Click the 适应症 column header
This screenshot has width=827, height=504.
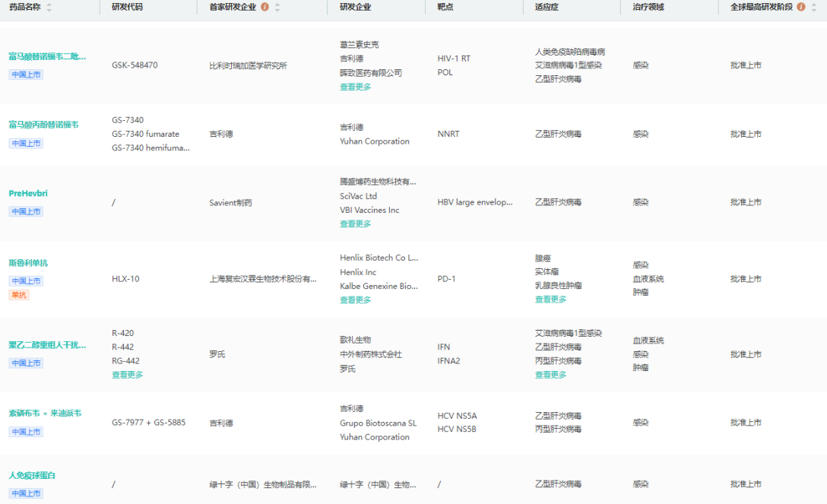coord(547,7)
